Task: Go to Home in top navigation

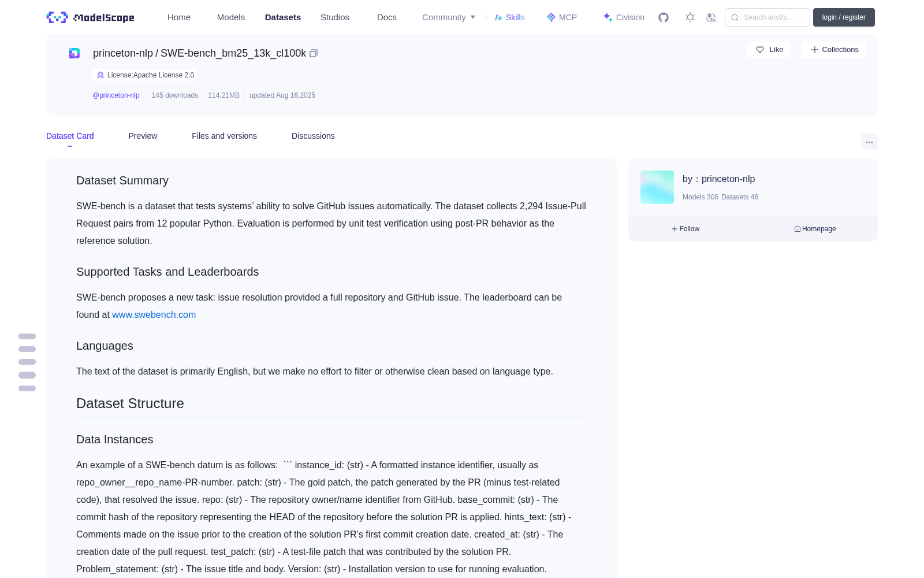Action: tap(179, 17)
